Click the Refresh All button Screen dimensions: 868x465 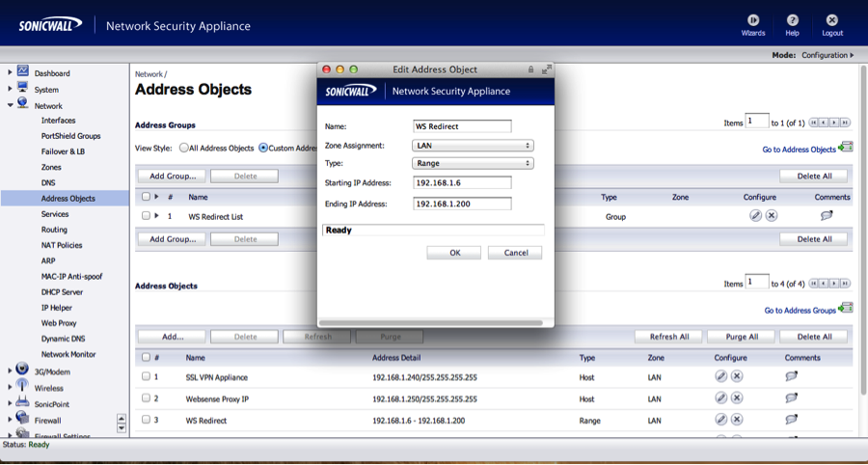click(x=668, y=337)
